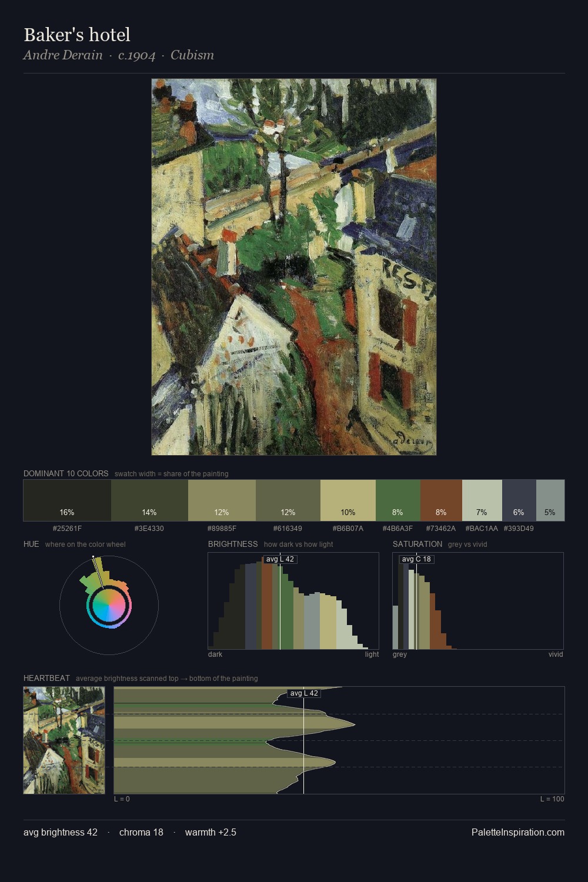Click the saturation histogram chart
This screenshot has height=882, width=588.
pyautogui.click(x=478, y=601)
